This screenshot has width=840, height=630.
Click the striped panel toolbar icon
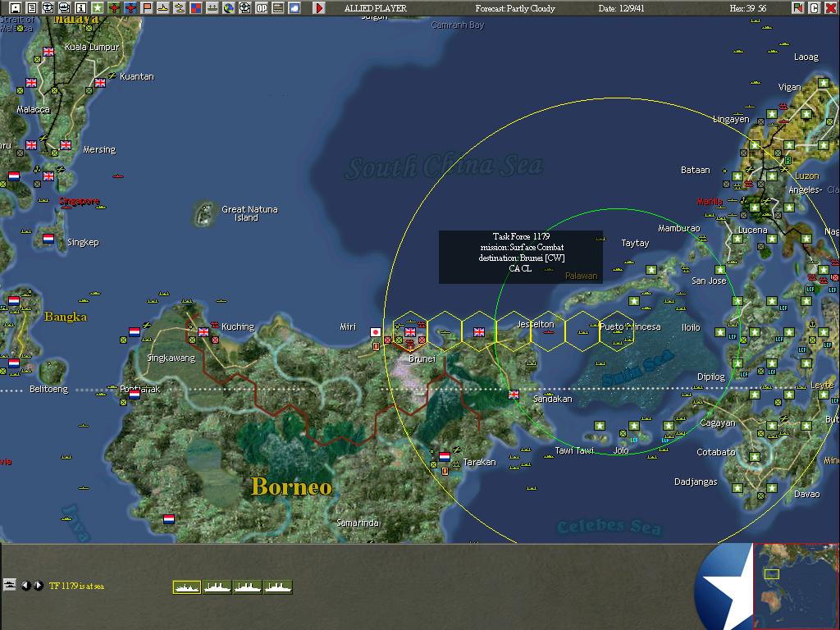278,7
